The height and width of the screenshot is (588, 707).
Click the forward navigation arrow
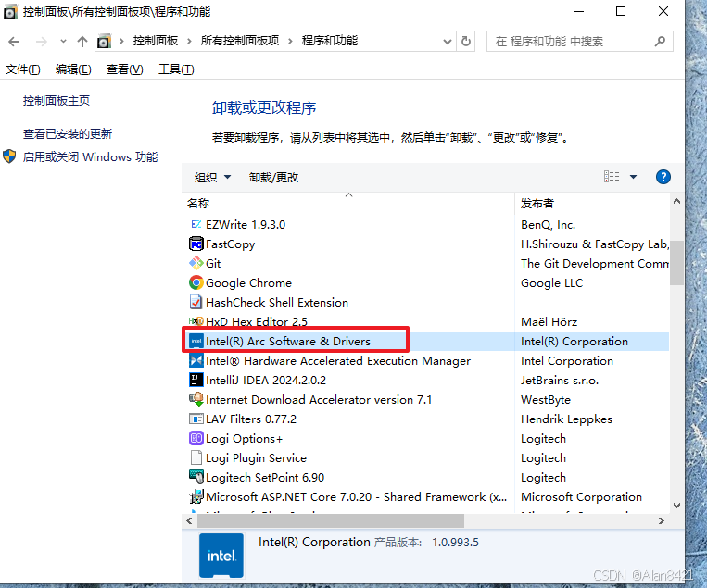(41, 42)
